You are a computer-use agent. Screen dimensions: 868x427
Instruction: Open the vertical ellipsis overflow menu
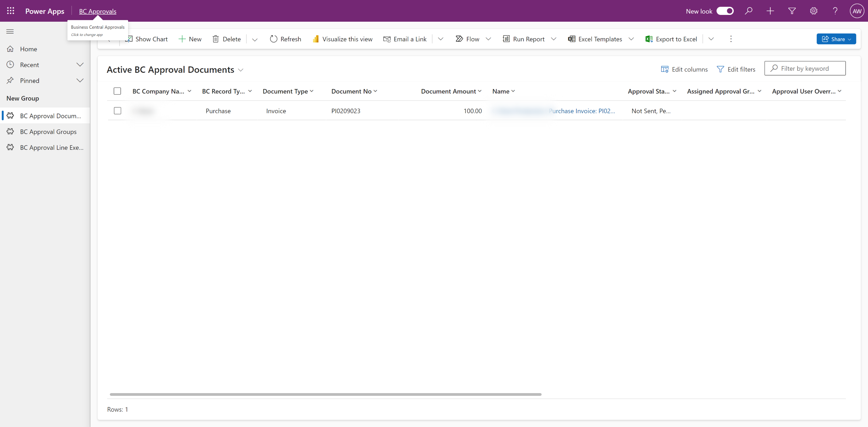731,39
